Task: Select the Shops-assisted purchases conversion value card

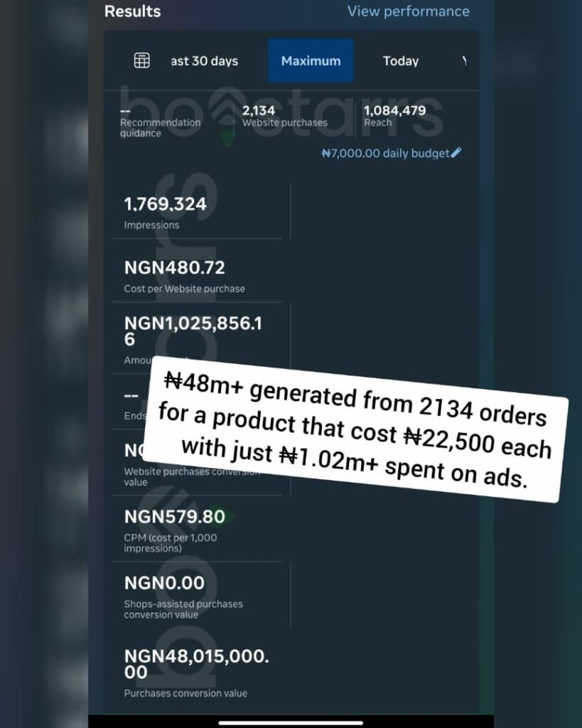Action: click(x=196, y=596)
